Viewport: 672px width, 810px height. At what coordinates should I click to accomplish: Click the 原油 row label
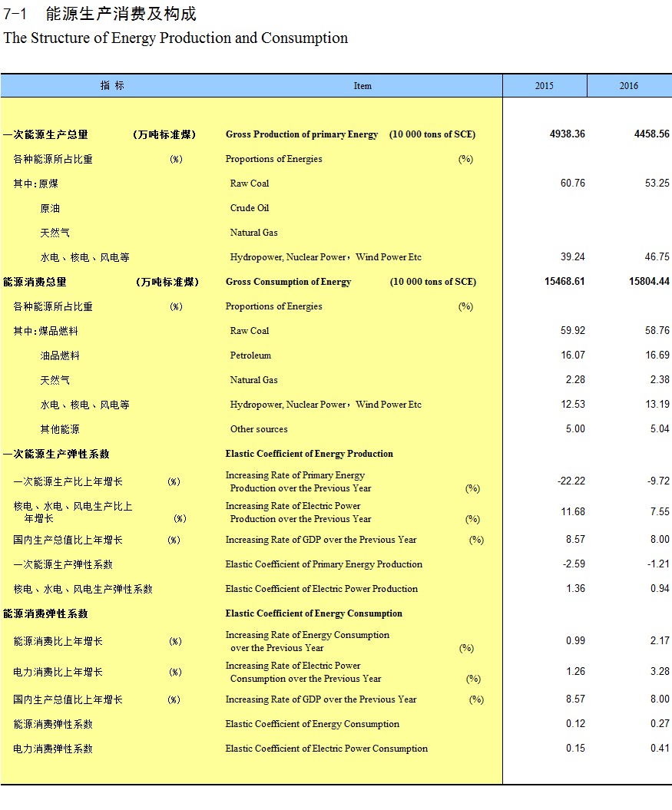(x=50, y=208)
